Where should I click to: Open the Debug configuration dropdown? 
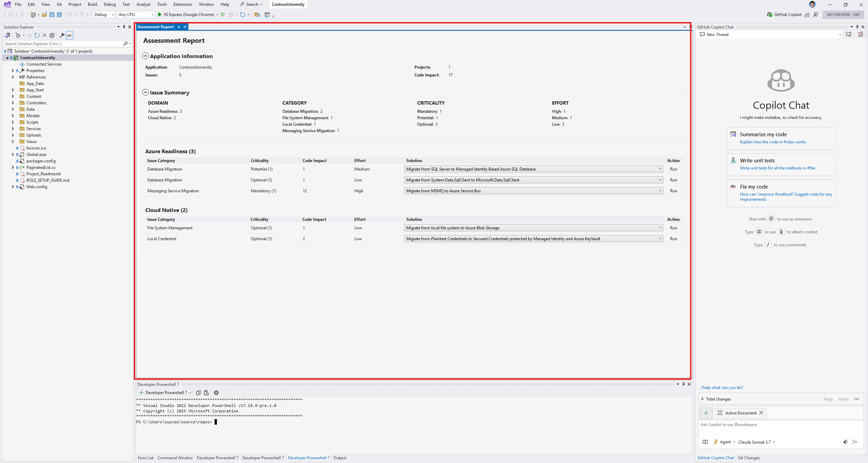104,15
